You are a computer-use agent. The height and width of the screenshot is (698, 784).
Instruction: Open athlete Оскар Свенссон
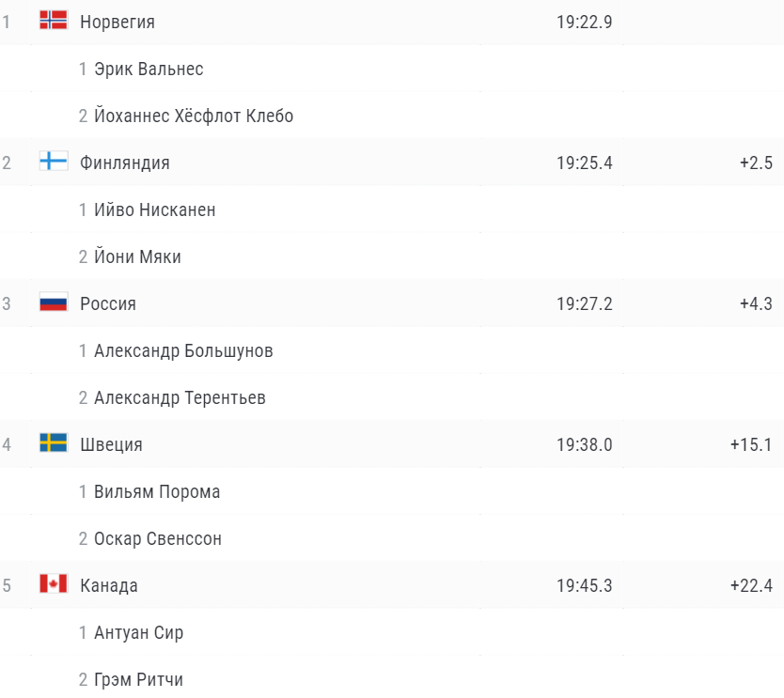(158, 538)
